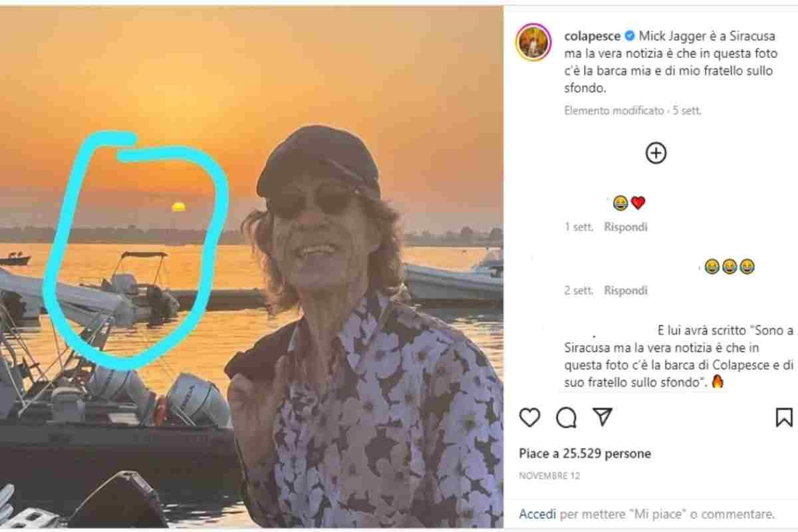Screen dimensions: 798x532
Task: Save the post with the bookmark icon
Action: pos(784,417)
